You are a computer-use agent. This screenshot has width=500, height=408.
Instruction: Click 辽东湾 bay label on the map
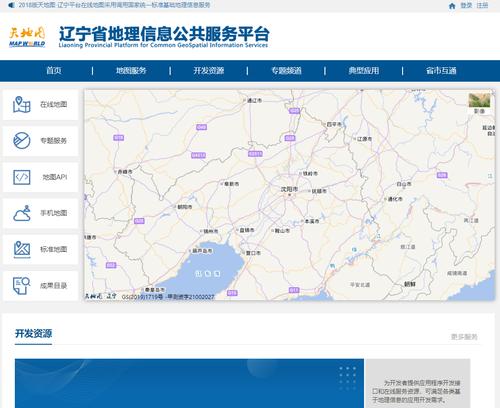coord(207,274)
